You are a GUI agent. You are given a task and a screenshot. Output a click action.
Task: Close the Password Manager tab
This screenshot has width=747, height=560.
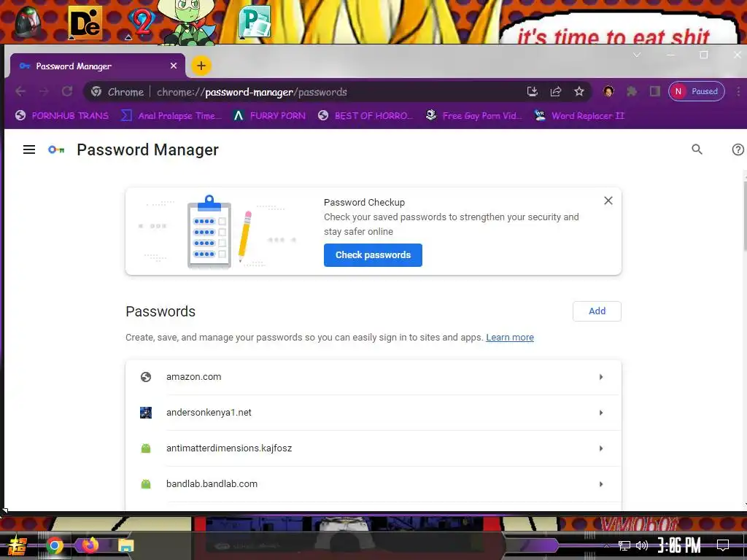174,66
